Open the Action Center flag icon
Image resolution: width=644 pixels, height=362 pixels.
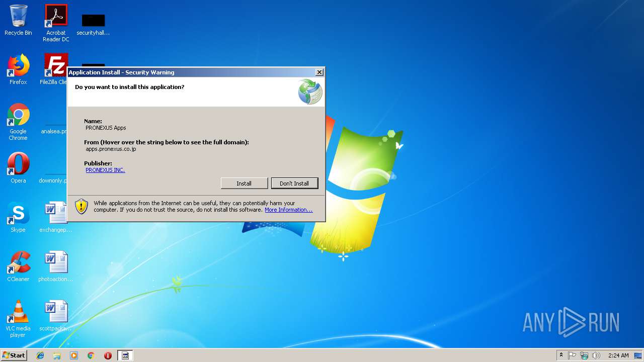572,355
